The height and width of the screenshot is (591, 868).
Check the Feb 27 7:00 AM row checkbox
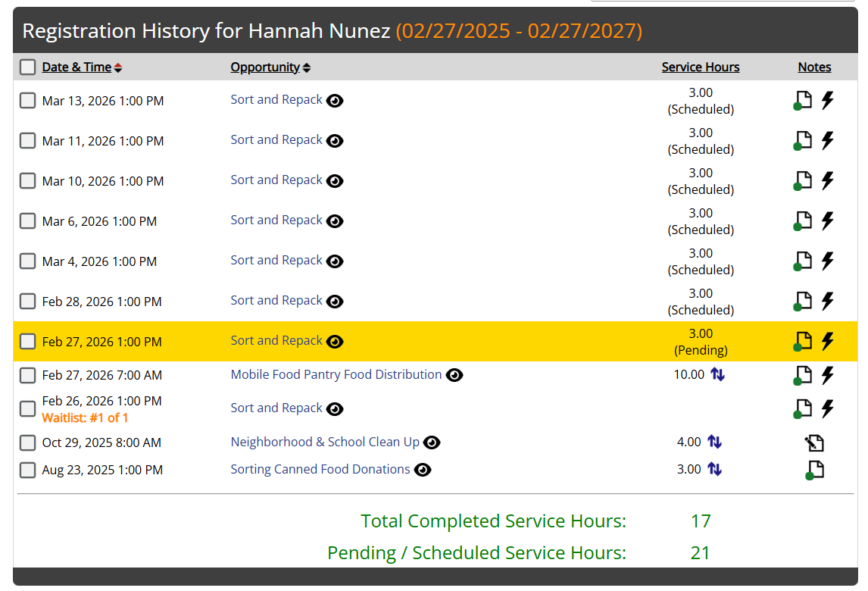click(x=28, y=376)
